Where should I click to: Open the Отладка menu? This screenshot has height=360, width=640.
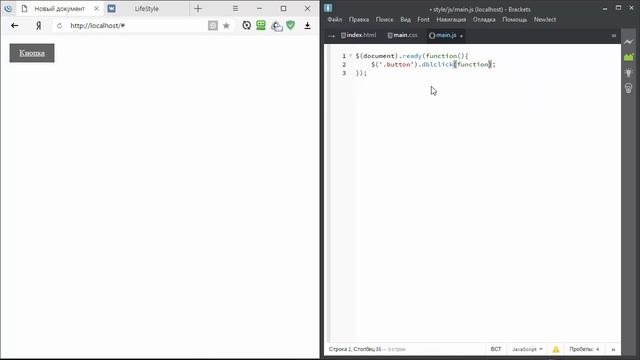click(484, 20)
